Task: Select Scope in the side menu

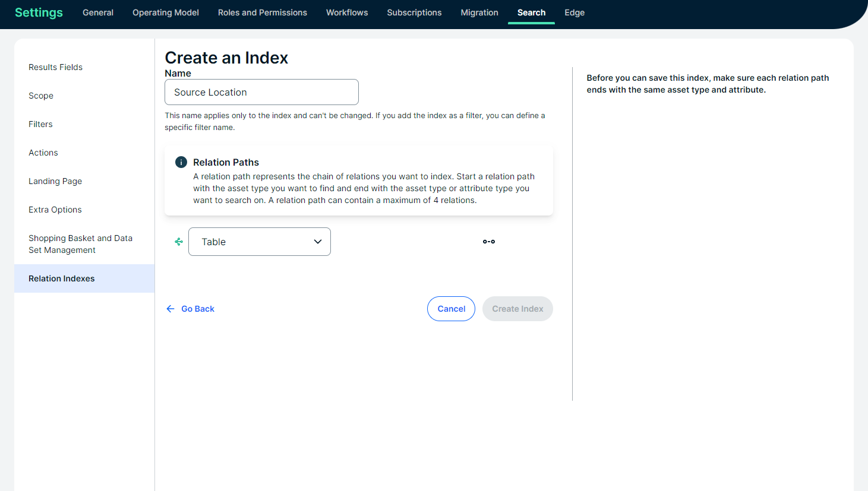Action: [41, 96]
